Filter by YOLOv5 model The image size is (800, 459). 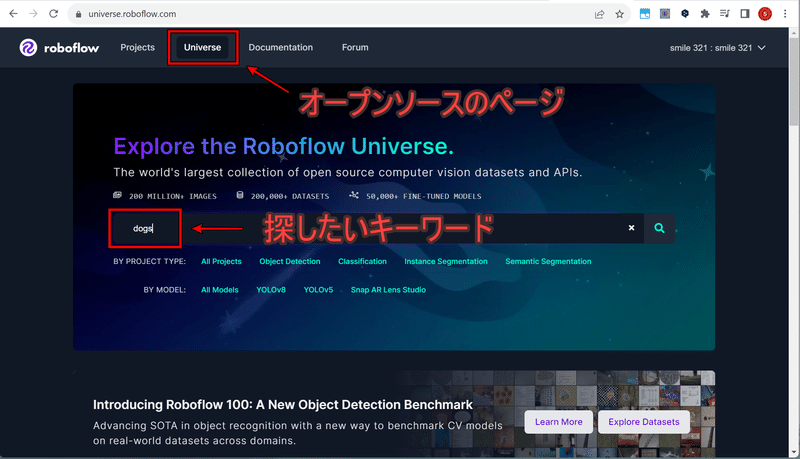coord(318,290)
